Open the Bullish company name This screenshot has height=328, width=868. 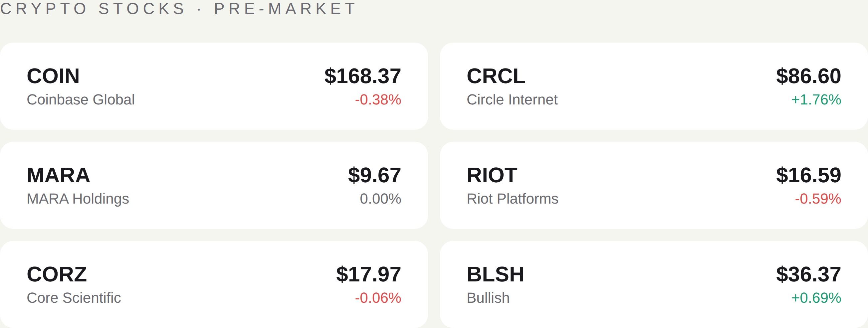(x=488, y=298)
